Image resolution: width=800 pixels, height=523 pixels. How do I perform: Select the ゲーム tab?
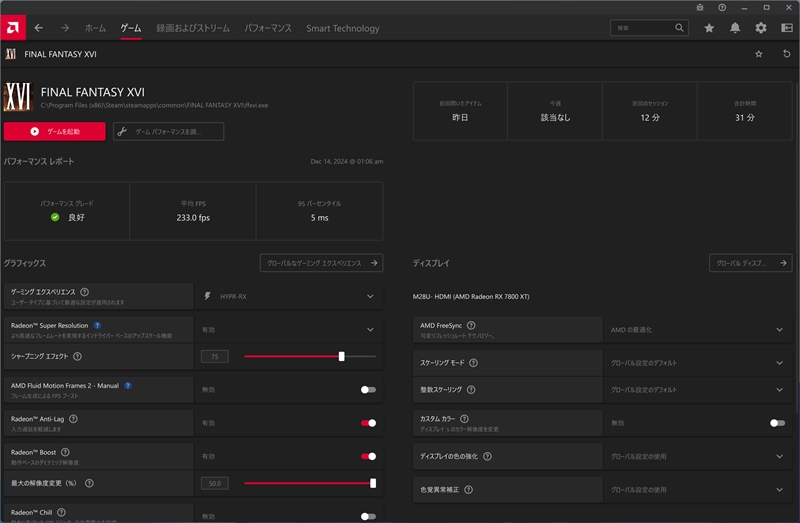pos(131,29)
